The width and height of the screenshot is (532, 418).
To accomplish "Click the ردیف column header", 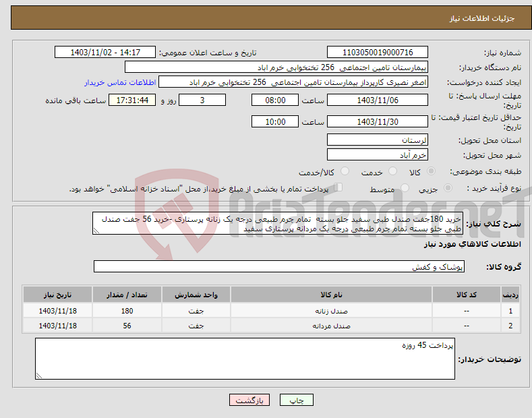I will 510,295.
